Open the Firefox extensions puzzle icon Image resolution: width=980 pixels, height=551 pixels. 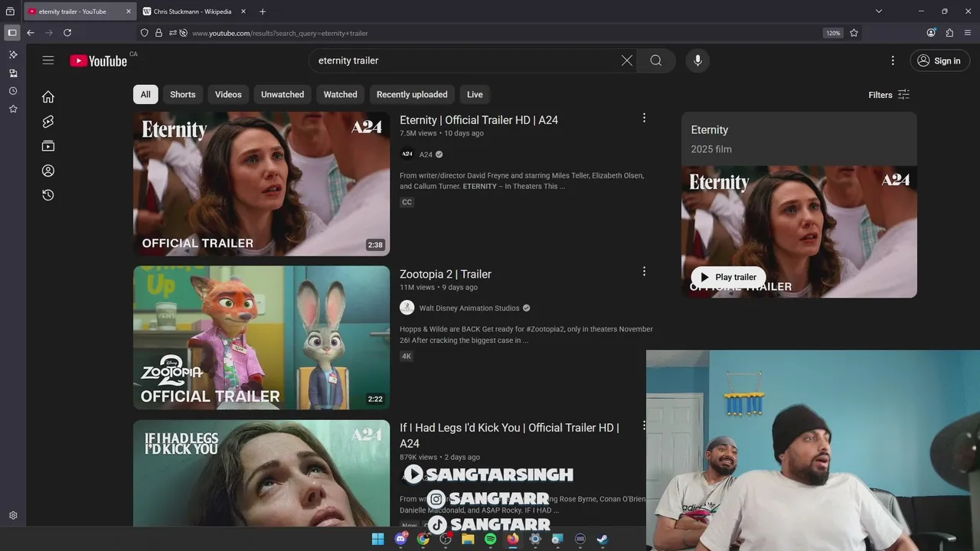949,33
